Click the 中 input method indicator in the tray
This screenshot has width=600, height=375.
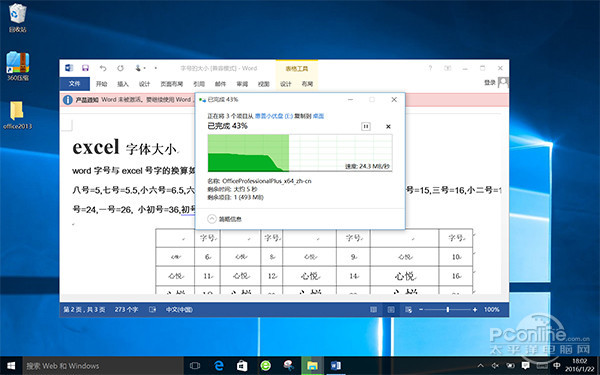click(x=556, y=365)
